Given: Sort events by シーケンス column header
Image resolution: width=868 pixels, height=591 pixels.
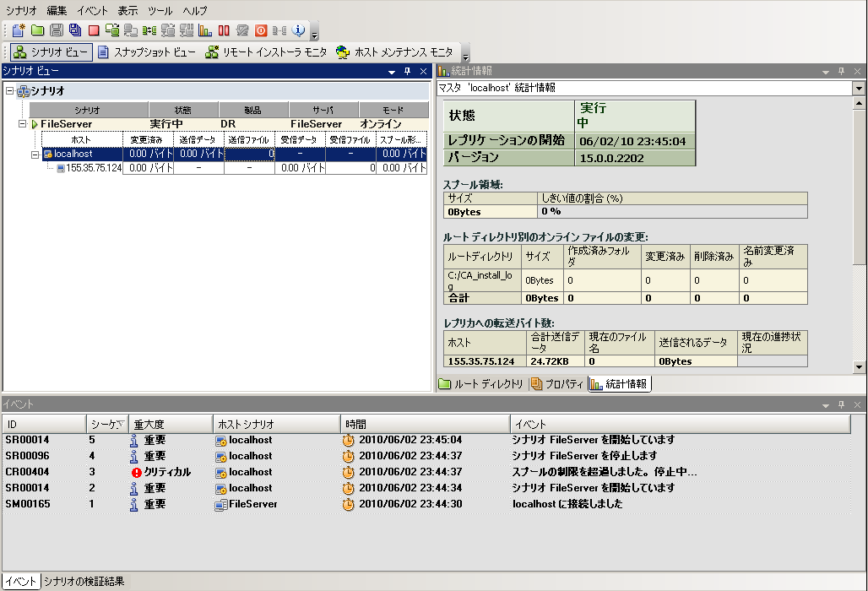Looking at the screenshot, I should [x=107, y=425].
